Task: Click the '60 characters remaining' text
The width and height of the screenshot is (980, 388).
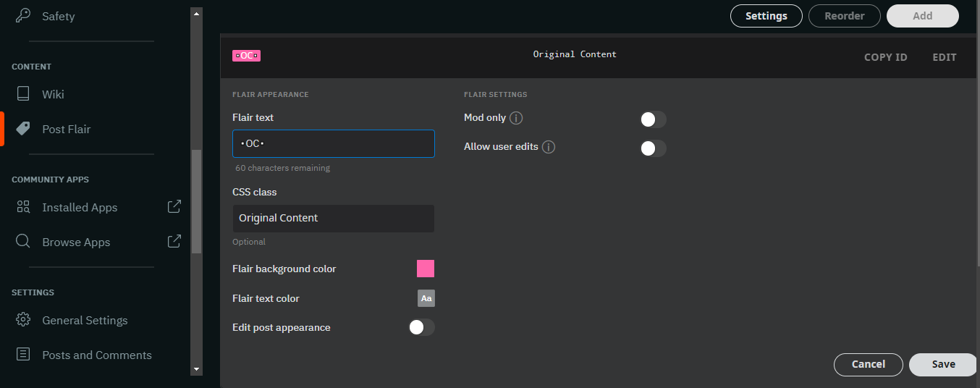Action: coord(283,168)
